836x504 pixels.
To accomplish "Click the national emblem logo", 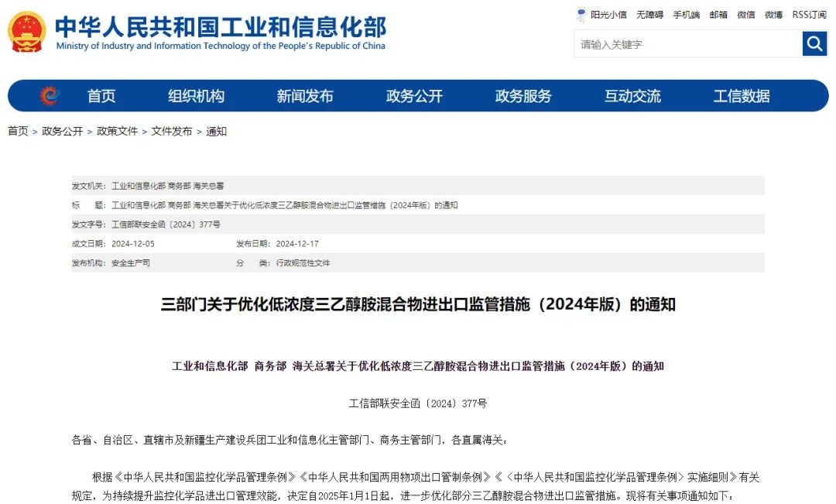I will (26, 32).
